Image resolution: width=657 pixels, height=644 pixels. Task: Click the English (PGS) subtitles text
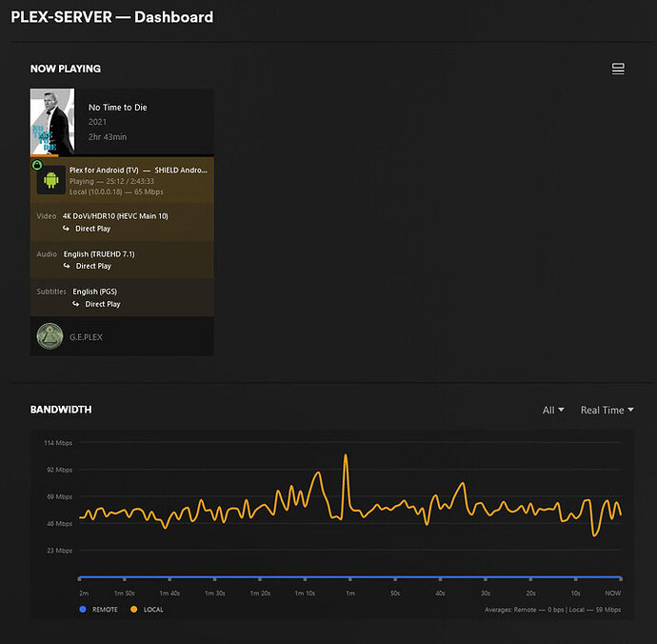[x=94, y=292]
